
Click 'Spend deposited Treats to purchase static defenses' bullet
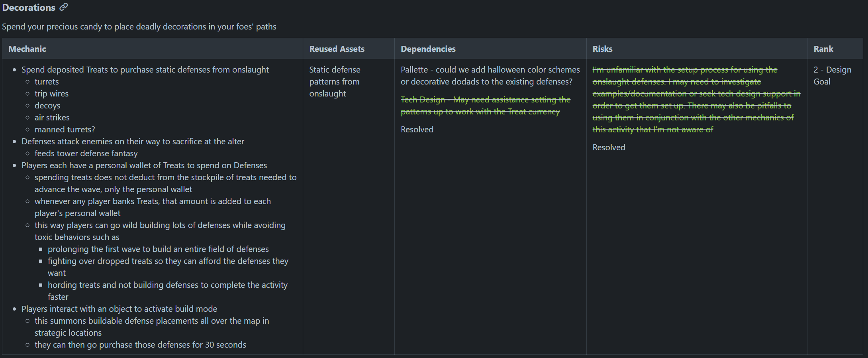[x=145, y=70]
